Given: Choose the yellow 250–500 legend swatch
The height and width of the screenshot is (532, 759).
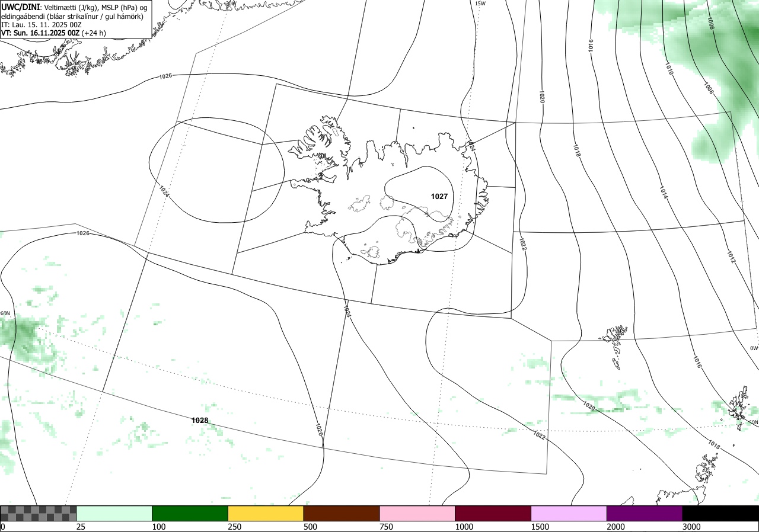Looking at the screenshot, I should [266, 513].
